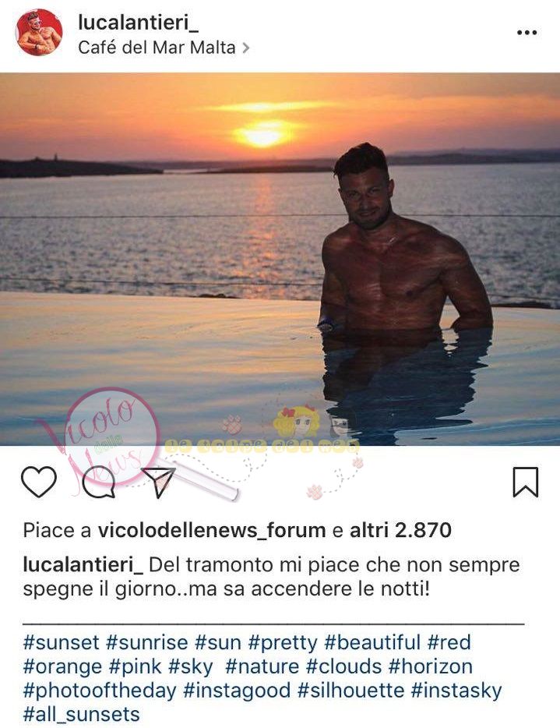Expand location chevron next to Malta
Screen dimensions: 560x728
(246, 48)
